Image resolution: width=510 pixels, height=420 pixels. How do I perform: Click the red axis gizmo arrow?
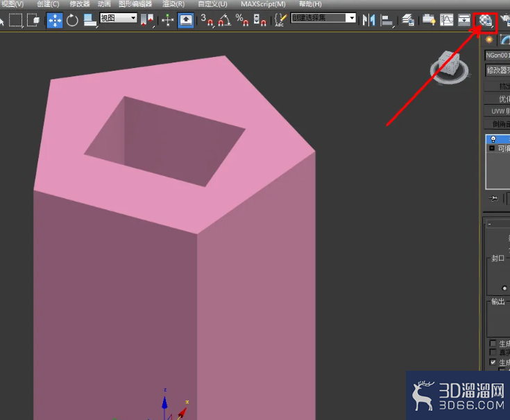point(182,413)
